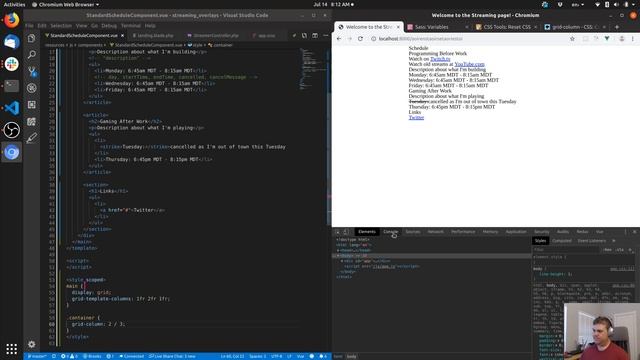Screen dimensions: 640x360
Task: Switch to landing.blade.php editor tab
Action: click(153, 36)
